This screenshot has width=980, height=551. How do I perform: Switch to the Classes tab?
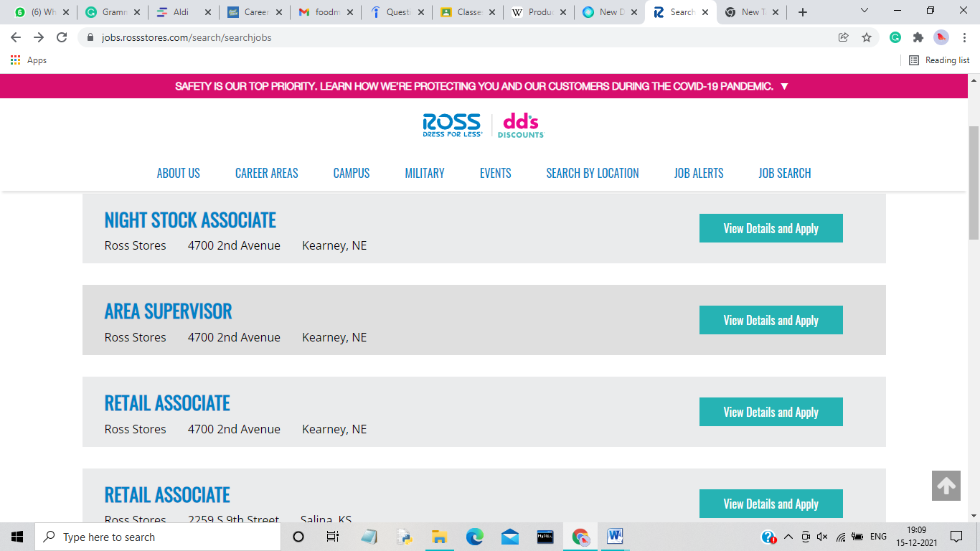467,12
